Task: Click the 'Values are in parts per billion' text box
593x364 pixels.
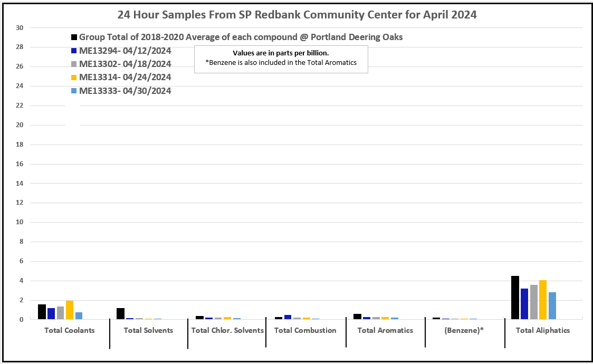Action: pyautogui.click(x=281, y=58)
